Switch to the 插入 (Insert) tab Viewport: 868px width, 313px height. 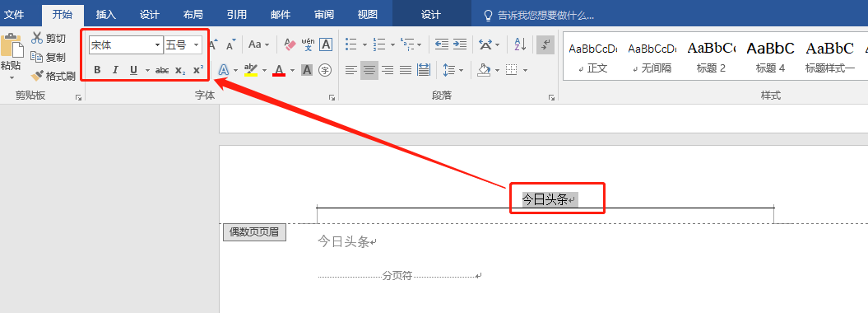coord(106,15)
